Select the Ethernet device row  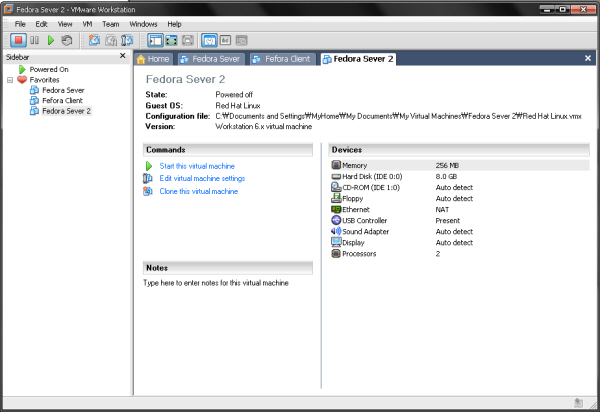point(459,210)
